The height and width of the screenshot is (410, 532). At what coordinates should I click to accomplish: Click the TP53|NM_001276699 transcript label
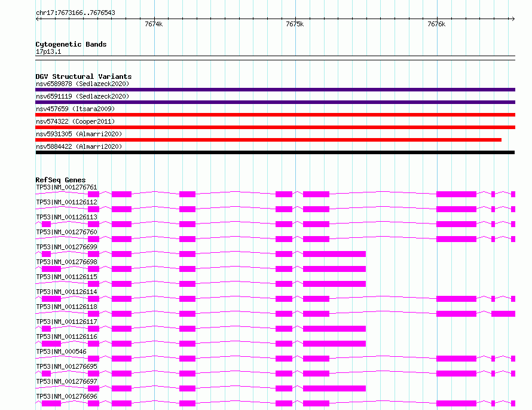[x=66, y=247]
